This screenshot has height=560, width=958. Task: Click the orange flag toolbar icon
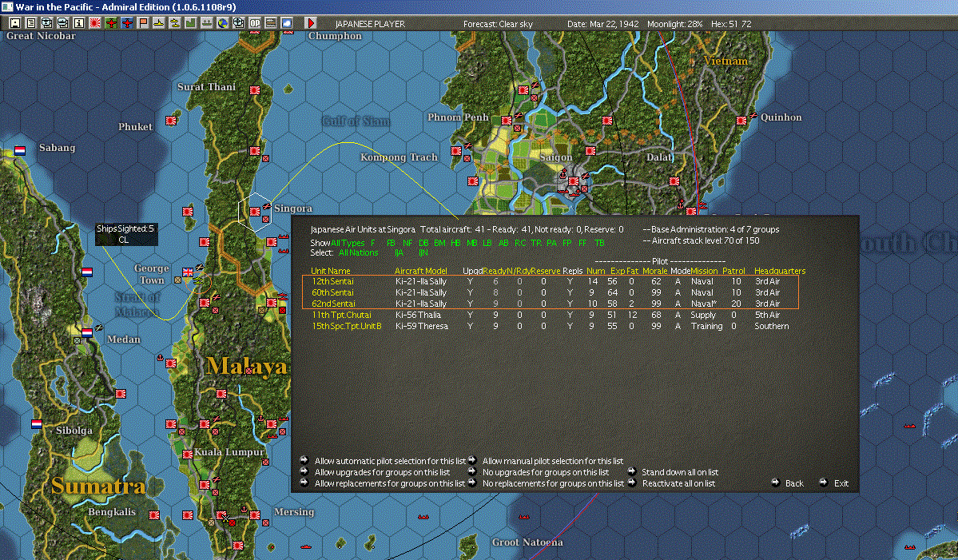pyautogui.click(x=143, y=23)
